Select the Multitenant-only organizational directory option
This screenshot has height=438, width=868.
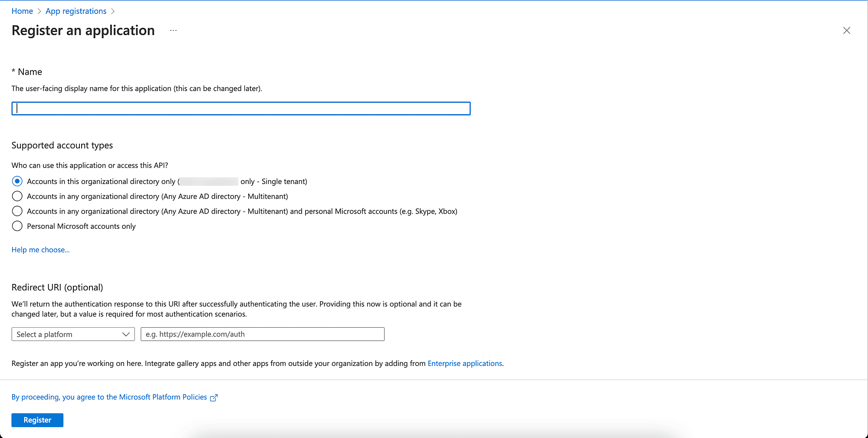pos(17,196)
